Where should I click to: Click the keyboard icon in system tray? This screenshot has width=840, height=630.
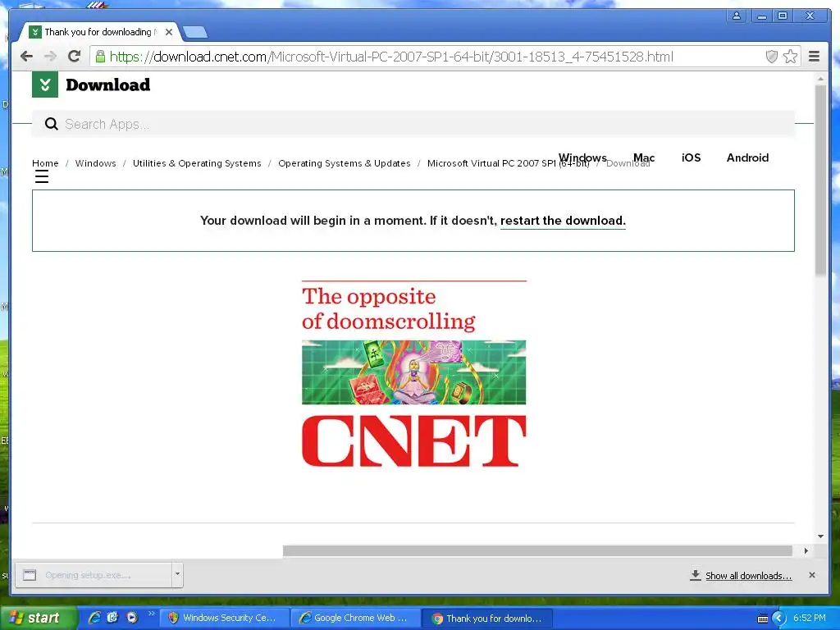763,619
